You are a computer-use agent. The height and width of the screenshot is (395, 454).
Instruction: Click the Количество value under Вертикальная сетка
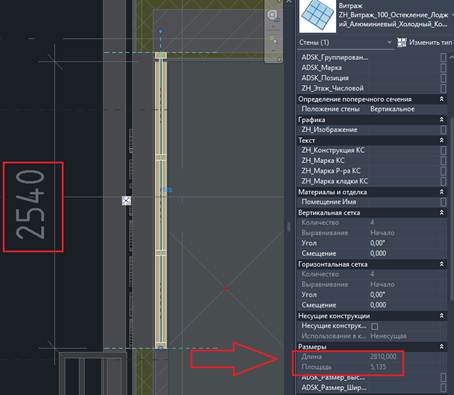[x=372, y=222]
